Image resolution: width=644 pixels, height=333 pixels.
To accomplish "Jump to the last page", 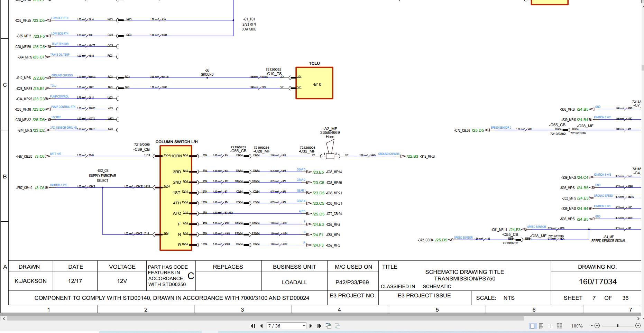I will (319, 326).
